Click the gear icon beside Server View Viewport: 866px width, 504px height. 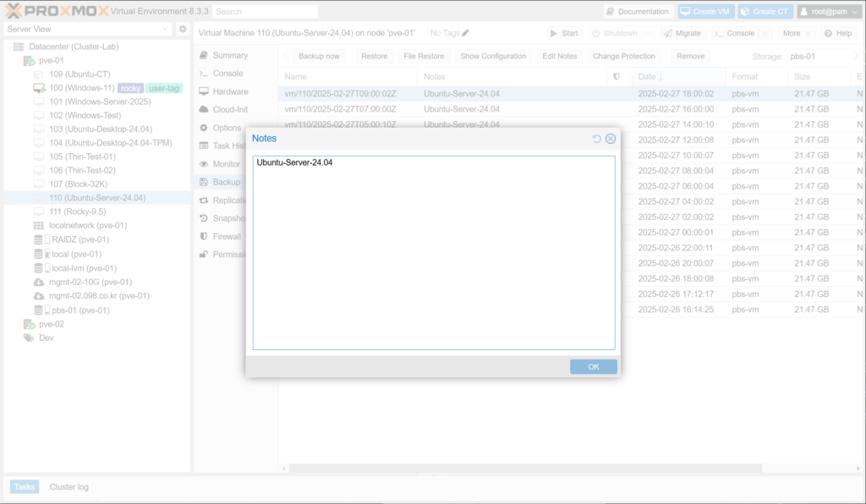pos(182,29)
